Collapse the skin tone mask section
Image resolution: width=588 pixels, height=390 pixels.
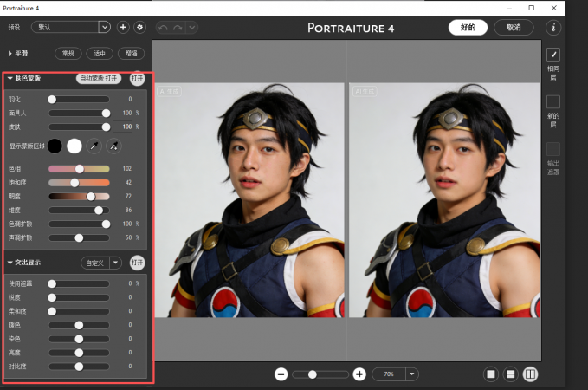(x=10, y=78)
